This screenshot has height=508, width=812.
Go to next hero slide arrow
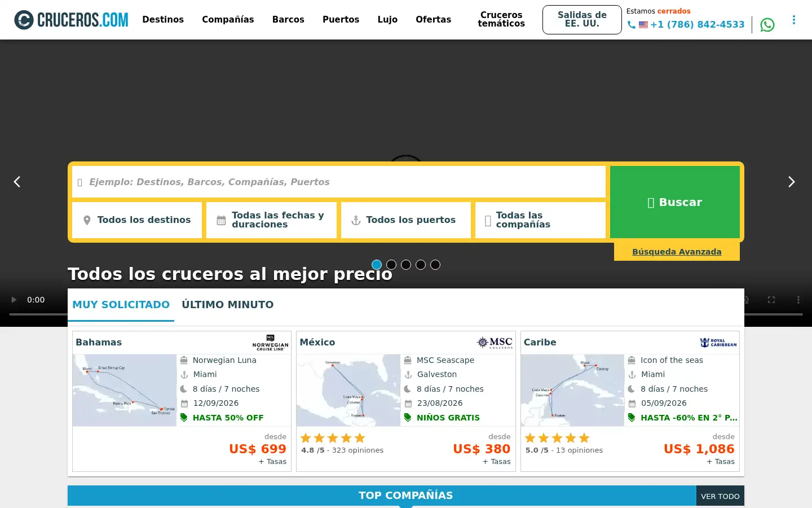pyautogui.click(x=792, y=182)
